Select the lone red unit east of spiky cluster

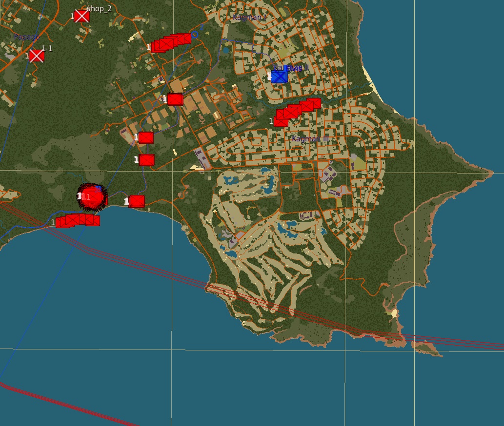137,201
